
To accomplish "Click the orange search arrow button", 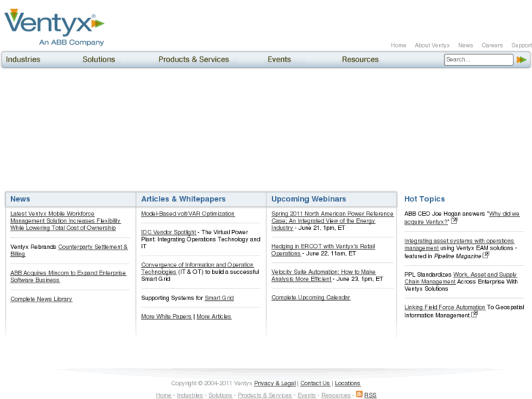I will coord(522,60).
